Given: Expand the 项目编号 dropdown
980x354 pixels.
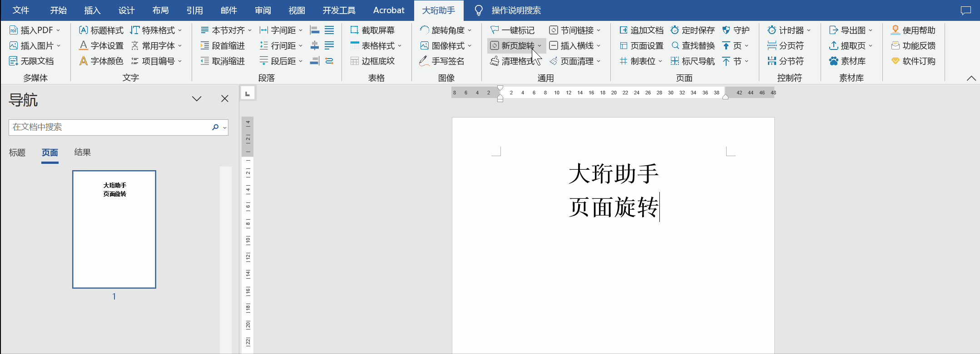Looking at the screenshot, I should 180,61.
